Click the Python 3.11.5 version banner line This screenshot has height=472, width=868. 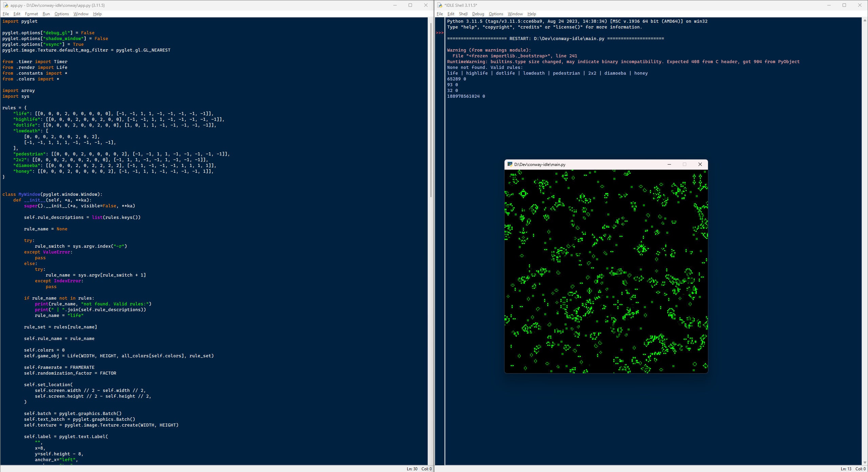click(577, 21)
